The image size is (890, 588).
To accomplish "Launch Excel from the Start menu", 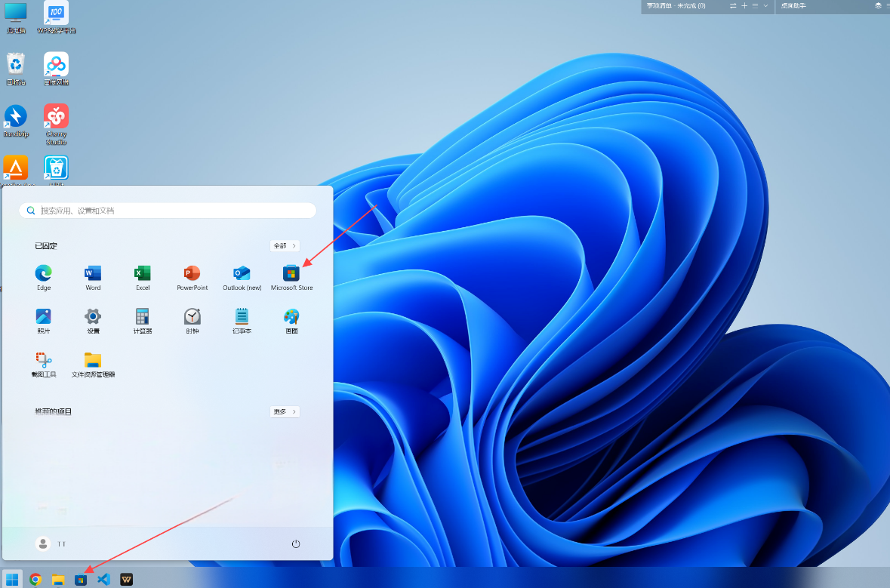I will point(143,278).
